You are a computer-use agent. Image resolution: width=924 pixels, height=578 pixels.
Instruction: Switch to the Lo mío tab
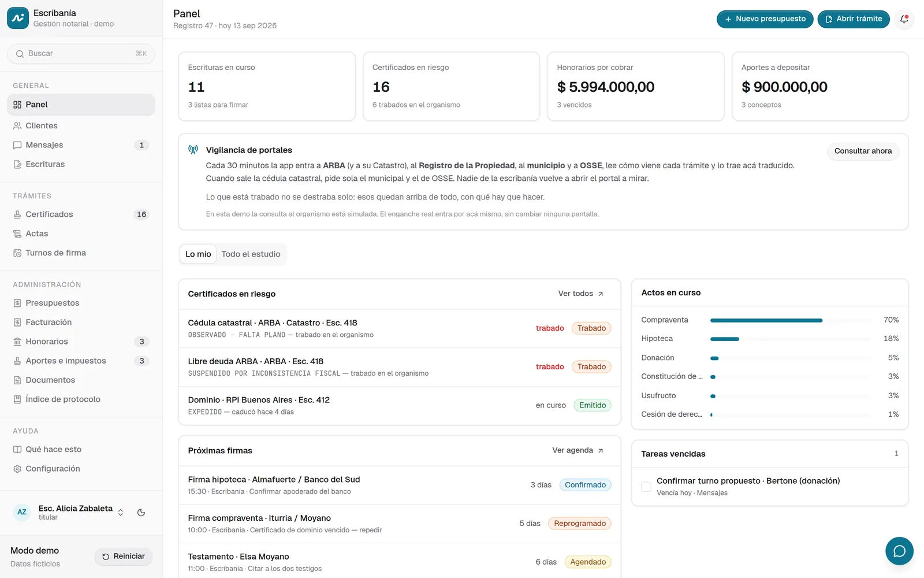pos(198,254)
